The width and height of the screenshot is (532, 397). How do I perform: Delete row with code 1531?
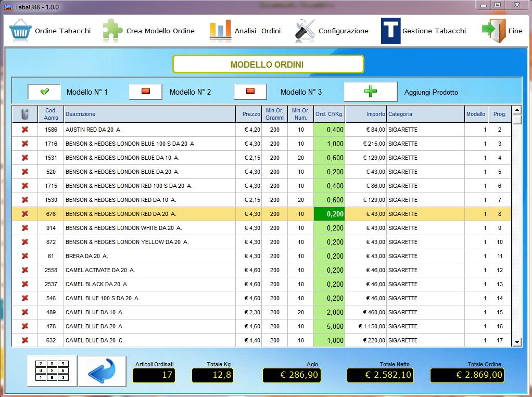pyautogui.click(x=25, y=158)
